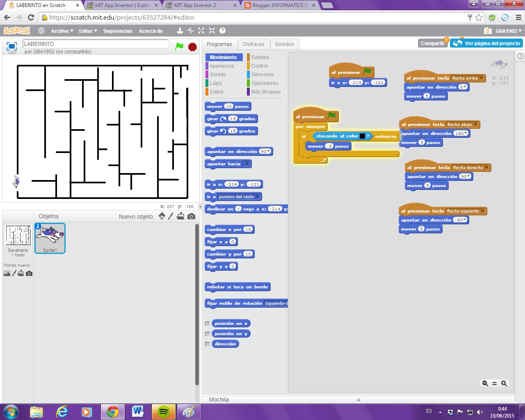Image resolution: width=525 pixels, height=420 pixels.
Task: Choose a new backdrop from library
Action: coord(7,274)
